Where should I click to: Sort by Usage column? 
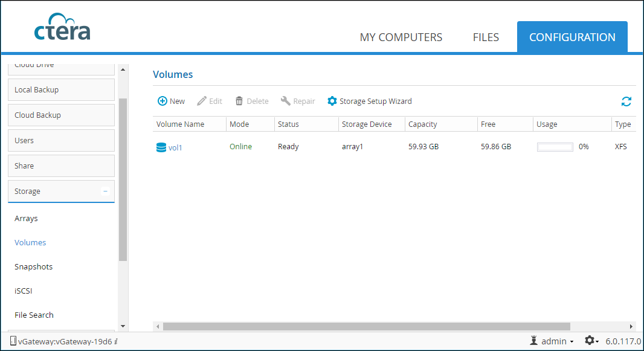coord(572,124)
